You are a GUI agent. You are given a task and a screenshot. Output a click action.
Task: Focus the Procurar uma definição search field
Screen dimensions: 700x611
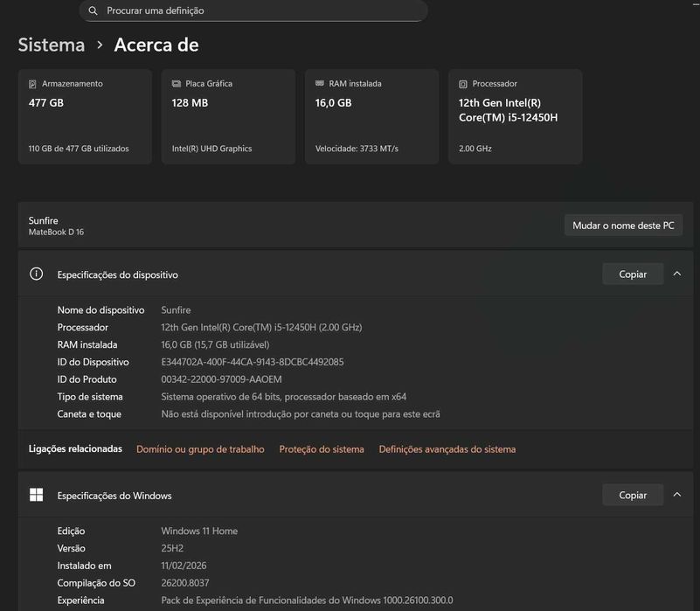click(253, 10)
